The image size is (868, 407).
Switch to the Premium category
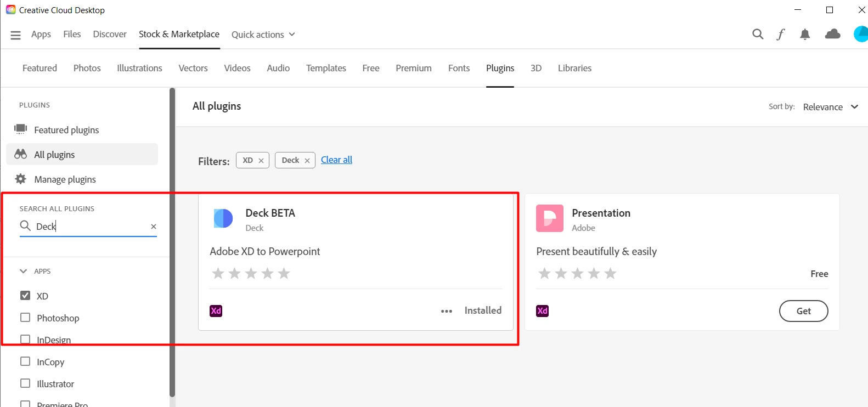pyautogui.click(x=414, y=68)
